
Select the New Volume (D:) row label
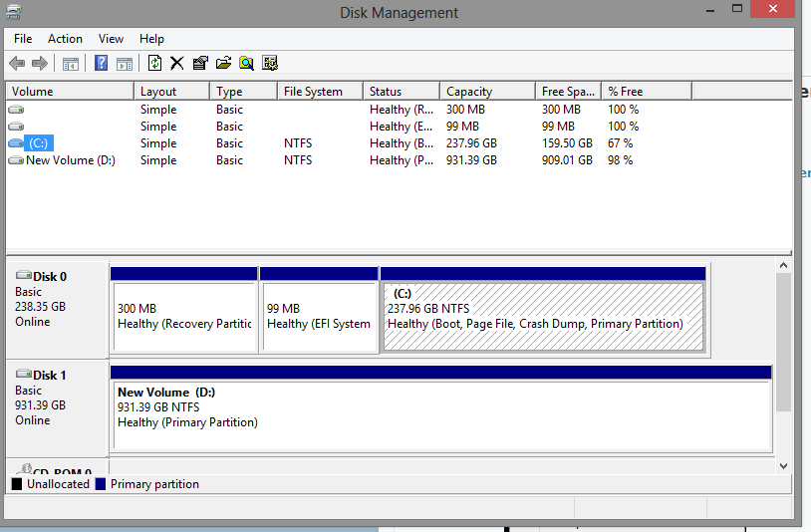tap(71, 160)
